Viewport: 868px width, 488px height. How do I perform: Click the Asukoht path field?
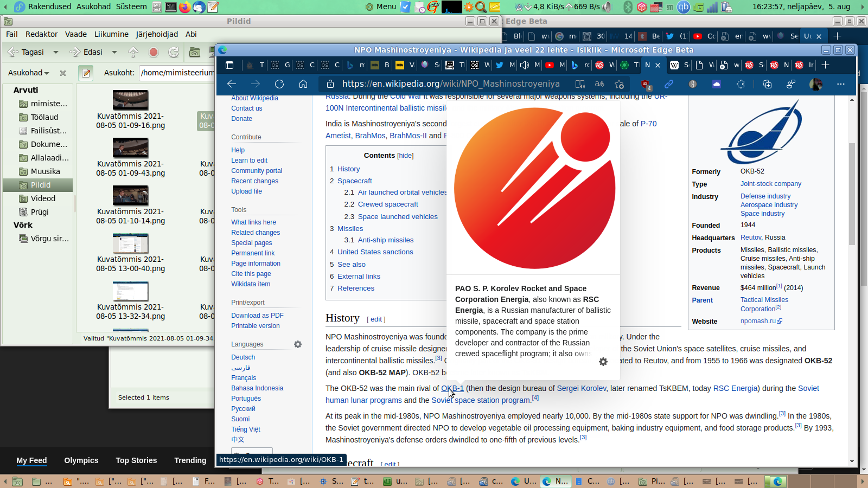coord(177,73)
